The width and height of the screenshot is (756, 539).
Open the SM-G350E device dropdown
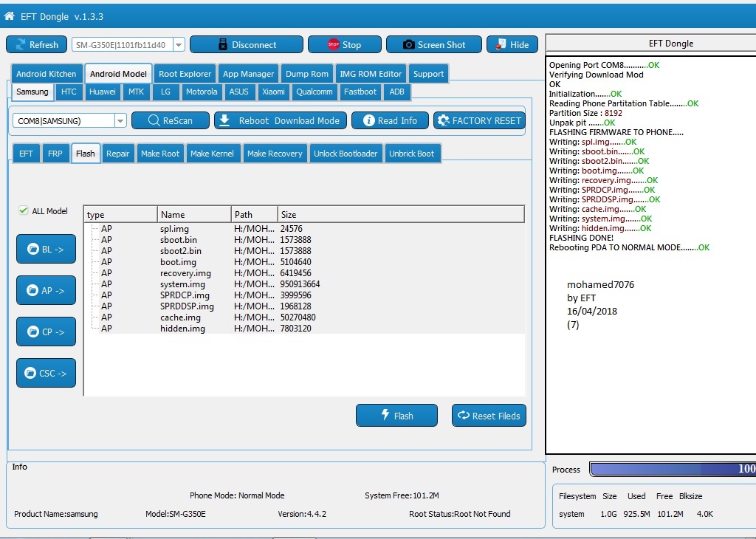(x=179, y=45)
